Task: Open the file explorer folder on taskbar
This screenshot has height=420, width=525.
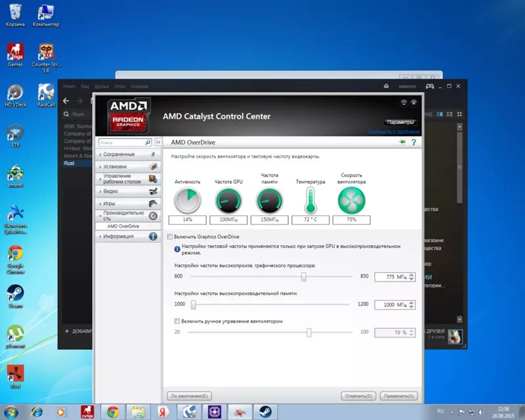Action: (138, 411)
